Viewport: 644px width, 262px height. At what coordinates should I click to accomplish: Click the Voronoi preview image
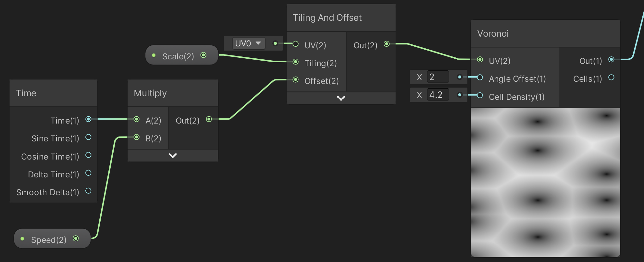point(545,183)
